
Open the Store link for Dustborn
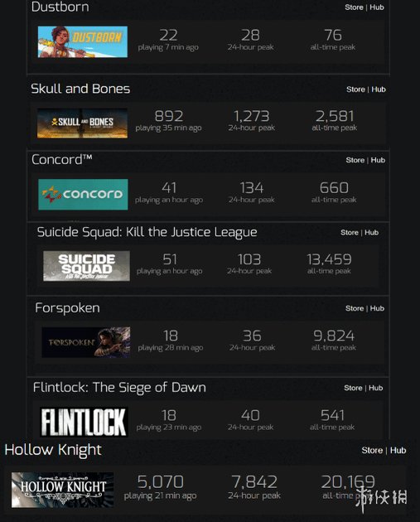click(x=354, y=7)
